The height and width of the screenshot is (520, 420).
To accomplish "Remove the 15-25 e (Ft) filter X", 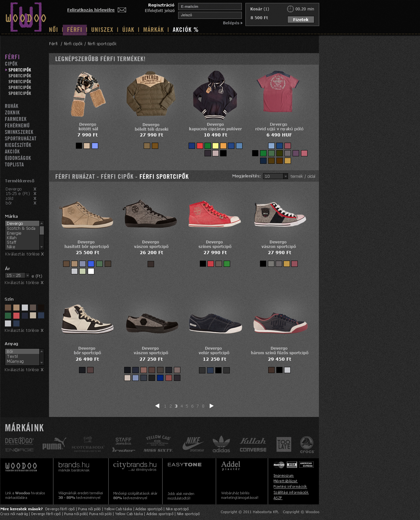I will pyautogui.click(x=35, y=194).
